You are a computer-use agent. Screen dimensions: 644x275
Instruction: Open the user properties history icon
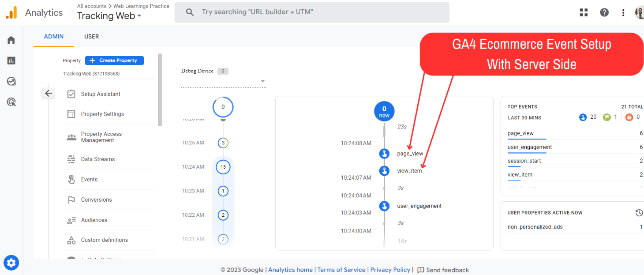point(639,213)
